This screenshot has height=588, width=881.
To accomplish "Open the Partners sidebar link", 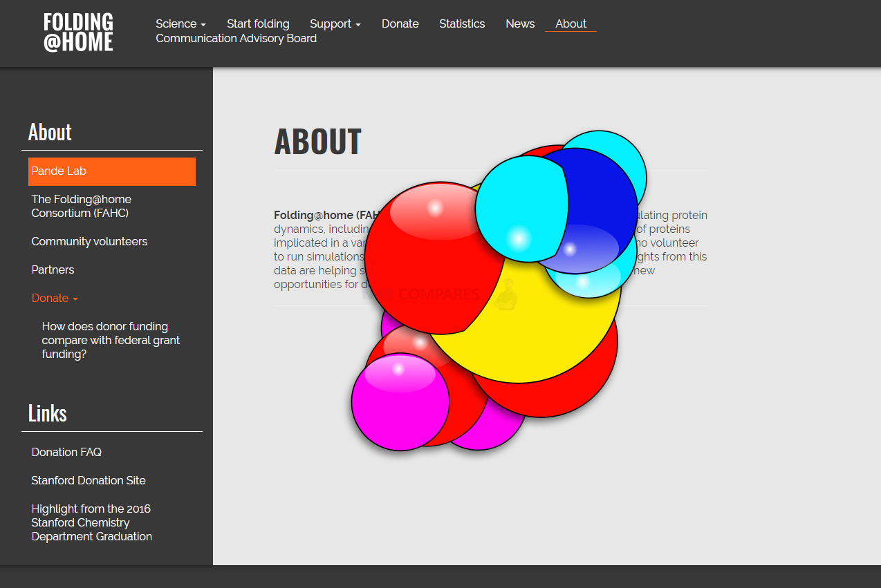I will coord(53,269).
